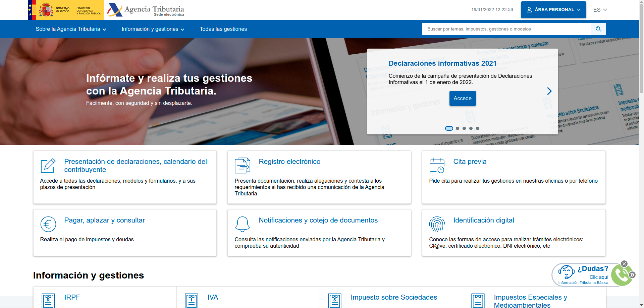Viewport: 644px width, 308px height.
Task: Click the euro icon for Pagar, aplazar
Action: click(48, 224)
